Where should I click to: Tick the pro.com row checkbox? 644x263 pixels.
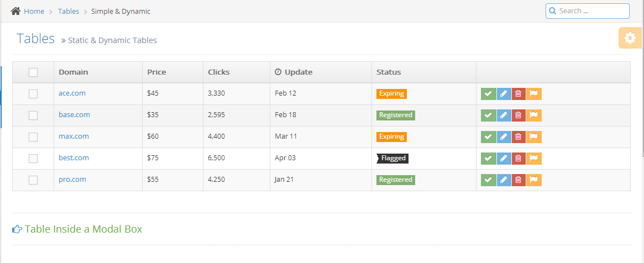33,180
